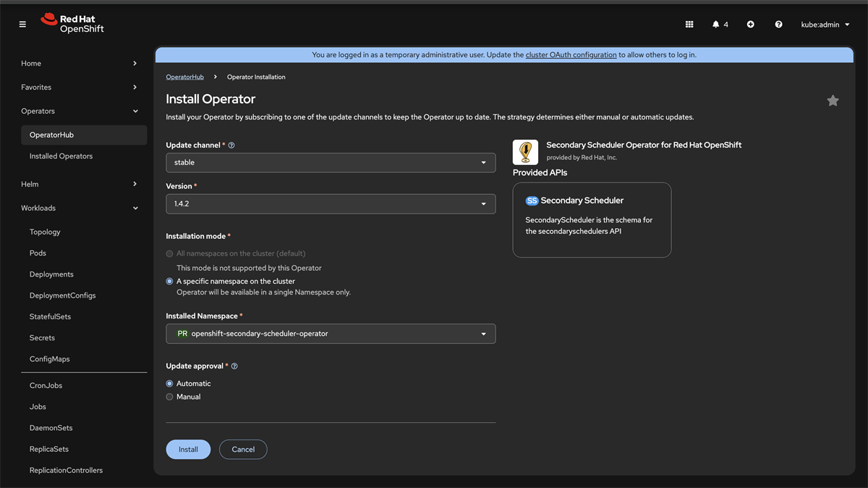Viewport: 868px width, 488px height.
Task: Click the Installation mode label
Action: click(x=196, y=237)
